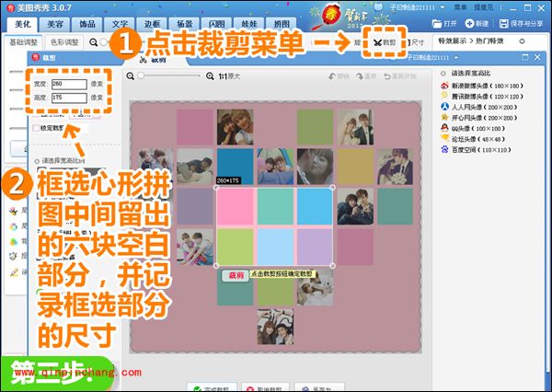Viewport: 552px width, 392px height.
Task: Click bottom-right handle of crop selection
Action: pyautogui.click(x=332, y=266)
